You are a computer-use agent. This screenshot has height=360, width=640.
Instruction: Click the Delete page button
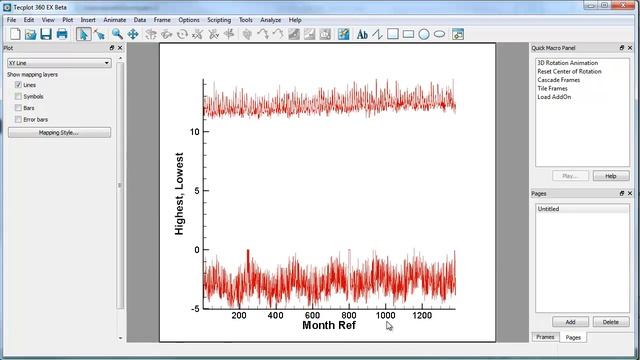point(611,322)
